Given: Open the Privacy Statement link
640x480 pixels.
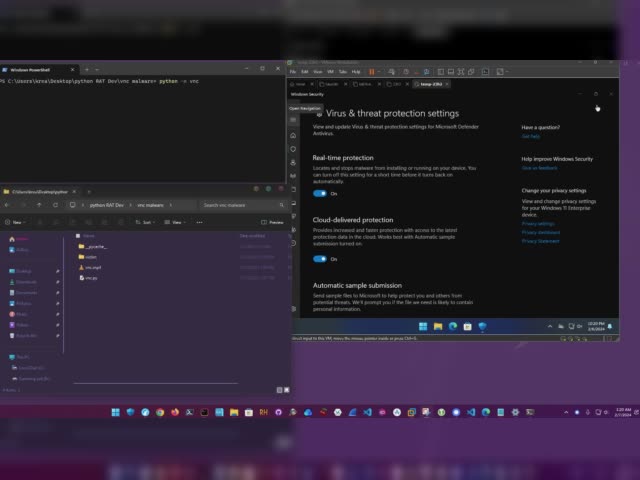Looking at the screenshot, I should click(540, 241).
